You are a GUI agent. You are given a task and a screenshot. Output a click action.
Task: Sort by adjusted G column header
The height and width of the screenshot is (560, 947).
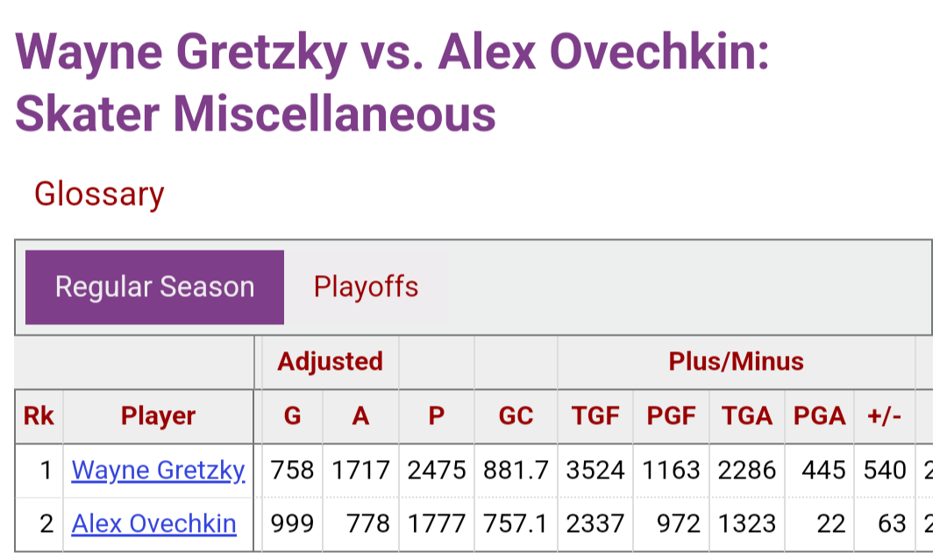click(292, 416)
